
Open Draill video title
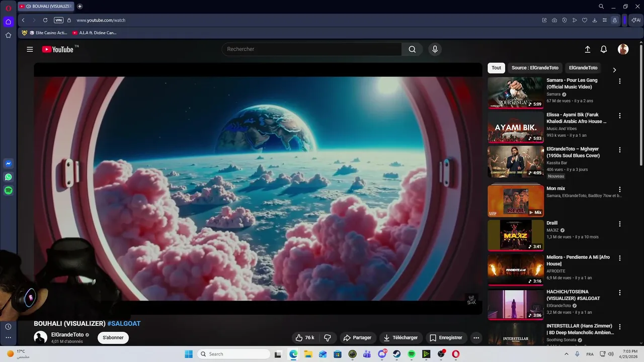point(552,223)
